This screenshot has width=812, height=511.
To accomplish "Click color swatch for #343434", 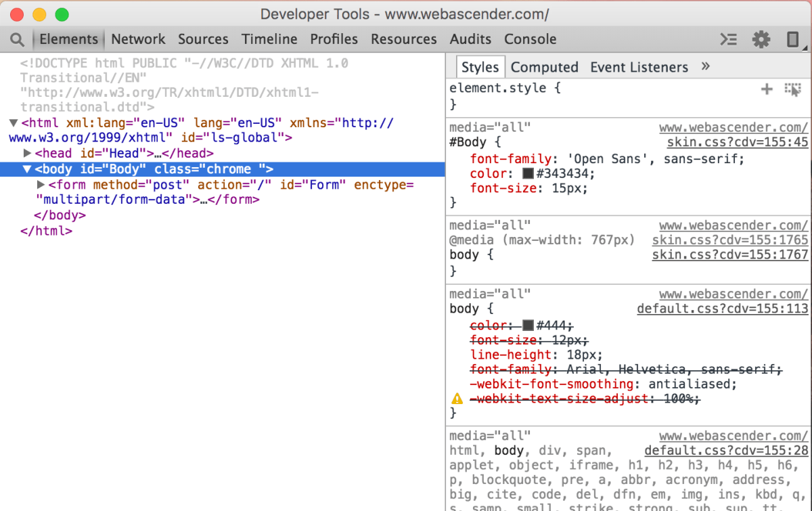I will pos(528,175).
